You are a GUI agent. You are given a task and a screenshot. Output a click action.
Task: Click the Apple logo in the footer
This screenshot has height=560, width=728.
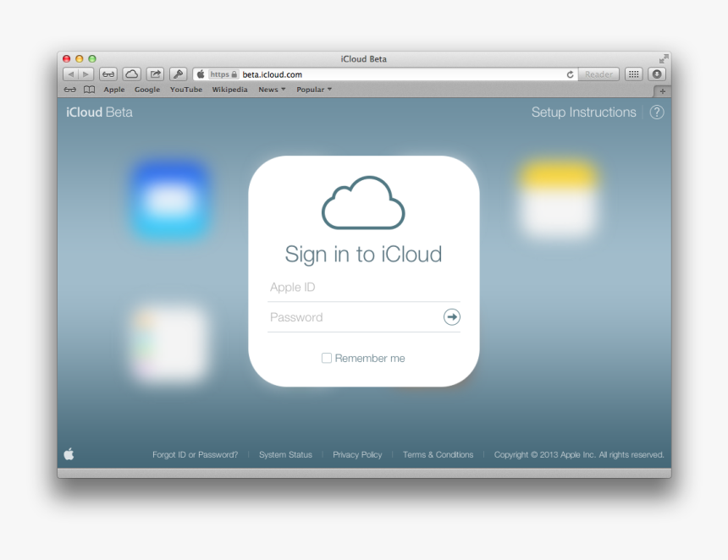click(x=69, y=454)
